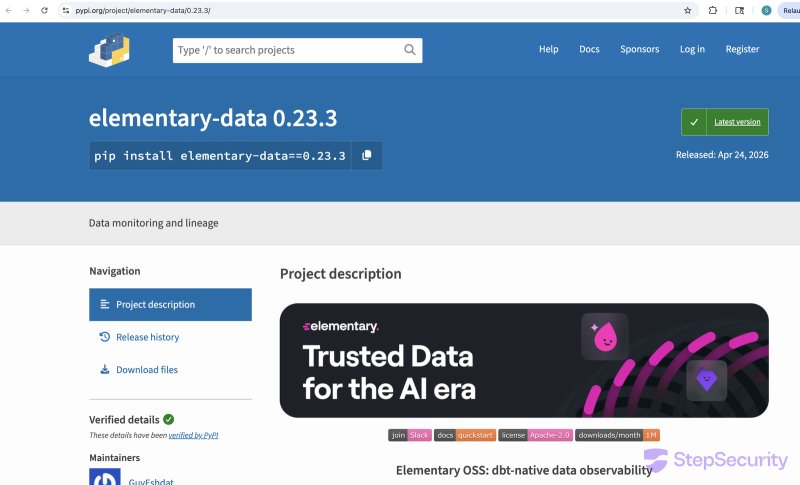Open the browser profile avatar
Screen dimensions: 800x485
pyautogui.click(x=766, y=10)
